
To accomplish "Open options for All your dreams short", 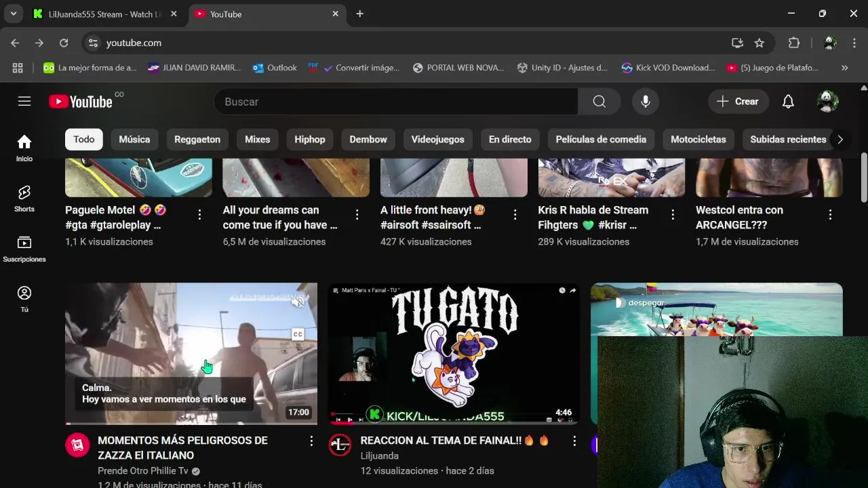I will click(x=357, y=215).
